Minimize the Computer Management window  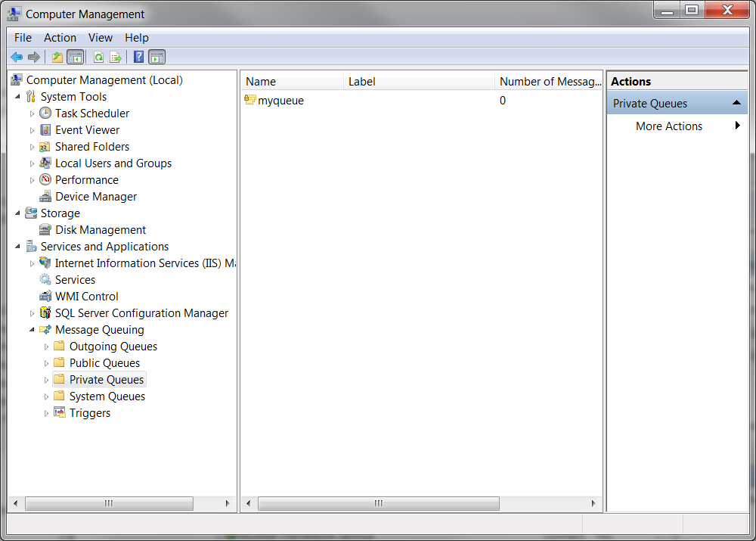pos(668,10)
